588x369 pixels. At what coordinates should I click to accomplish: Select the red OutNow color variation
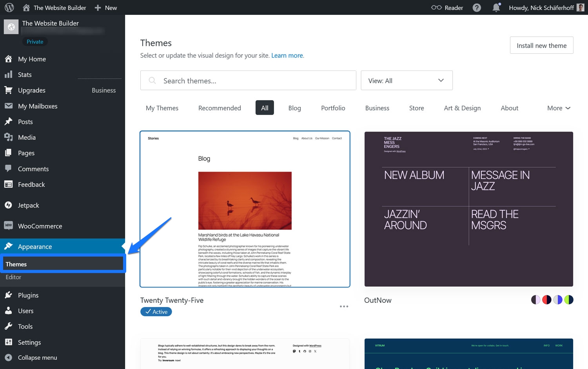coord(546,300)
